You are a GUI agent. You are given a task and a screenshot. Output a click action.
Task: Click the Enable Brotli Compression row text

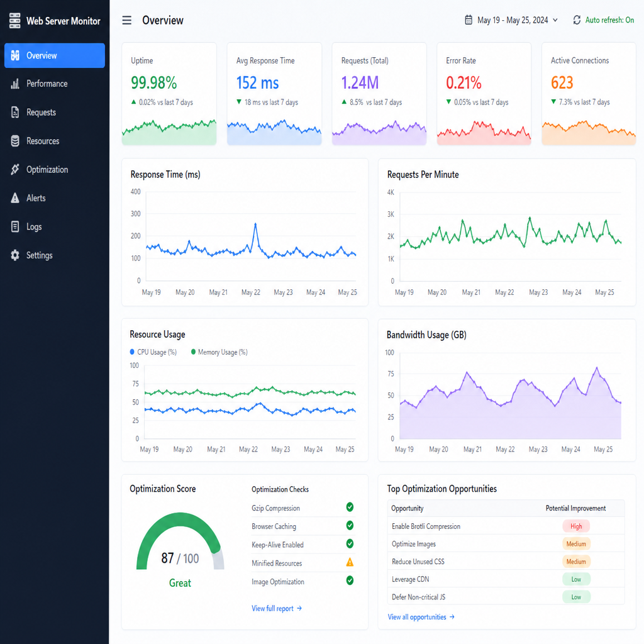point(426,526)
